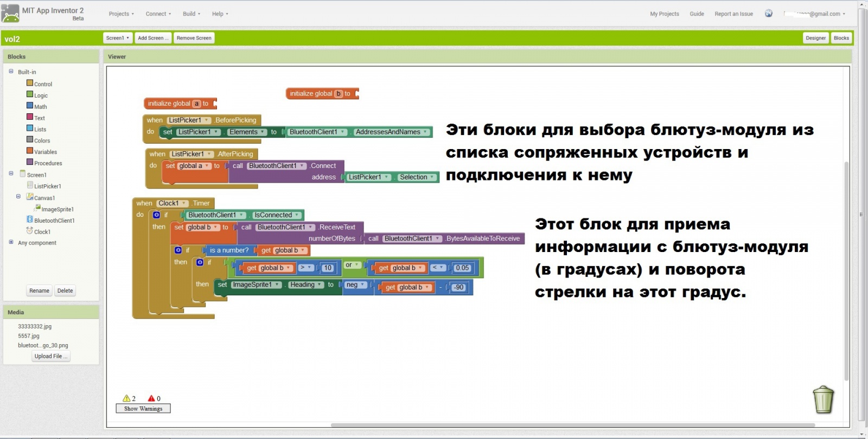Image resolution: width=868 pixels, height=439 pixels.
Task: Click the Clock1 component icon
Action: pyautogui.click(x=30, y=230)
